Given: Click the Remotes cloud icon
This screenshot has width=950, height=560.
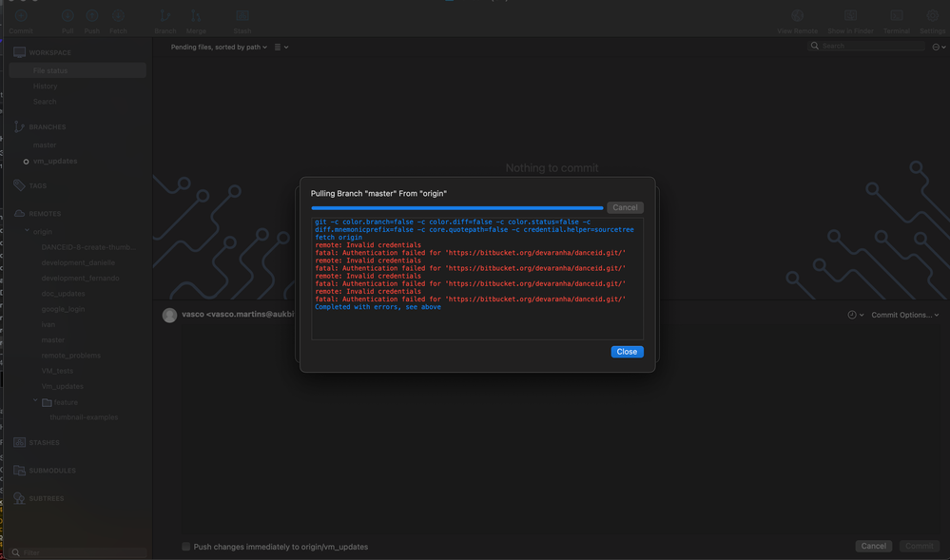Looking at the screenshot, I should (x=19, y=213).
